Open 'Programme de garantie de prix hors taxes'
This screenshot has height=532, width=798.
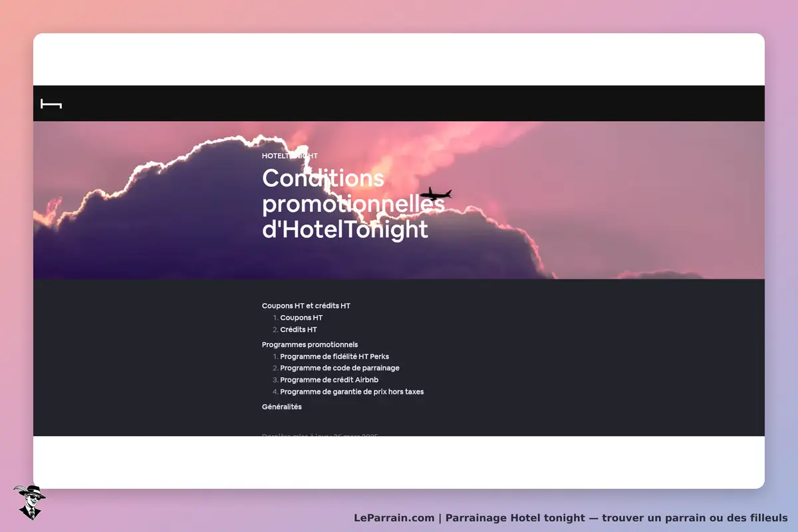352,392
